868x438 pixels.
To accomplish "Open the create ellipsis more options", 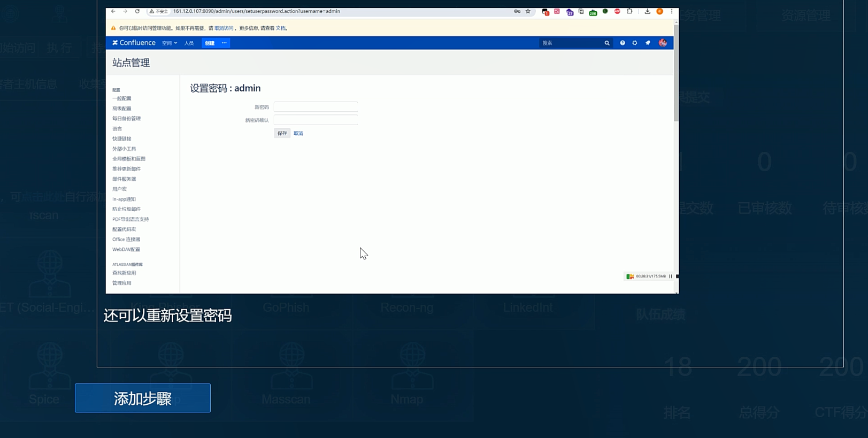I will pyautogui.click(x=224, y=43).
